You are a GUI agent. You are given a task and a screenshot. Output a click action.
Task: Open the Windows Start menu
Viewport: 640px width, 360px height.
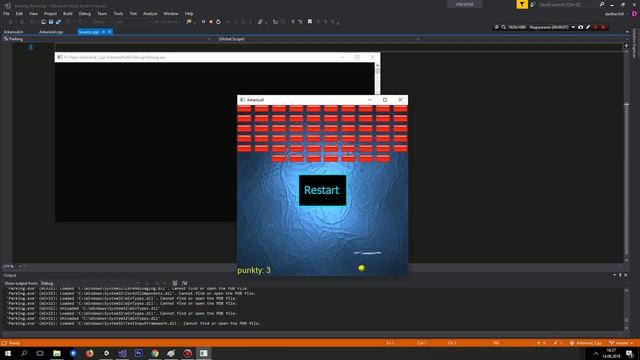click(x=8, y=353)
